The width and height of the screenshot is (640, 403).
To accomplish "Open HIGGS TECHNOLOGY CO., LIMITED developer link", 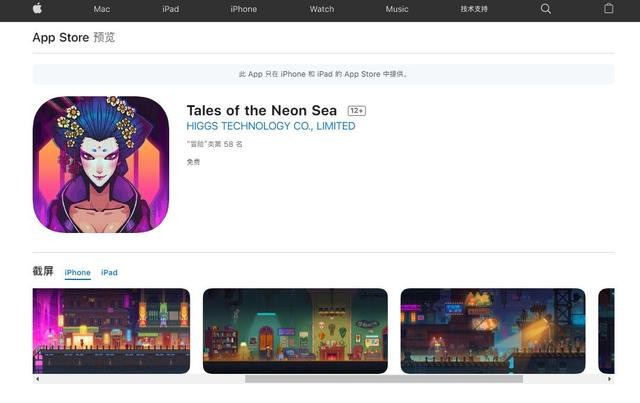I will (x=271, y=126).
